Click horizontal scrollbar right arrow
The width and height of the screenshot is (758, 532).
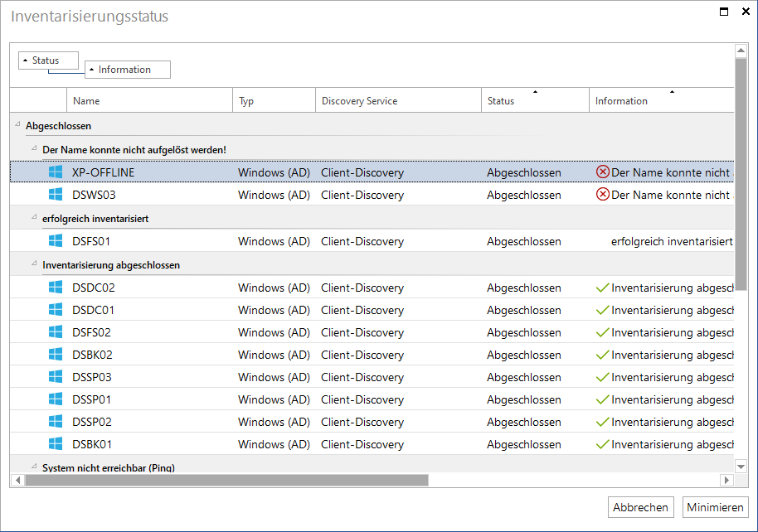726,480
